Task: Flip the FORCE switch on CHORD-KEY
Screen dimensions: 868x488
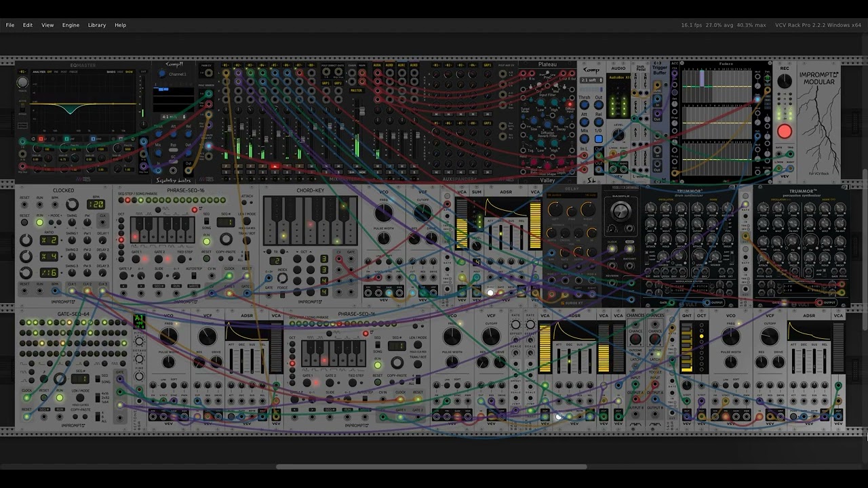Action: click(282, 294)
